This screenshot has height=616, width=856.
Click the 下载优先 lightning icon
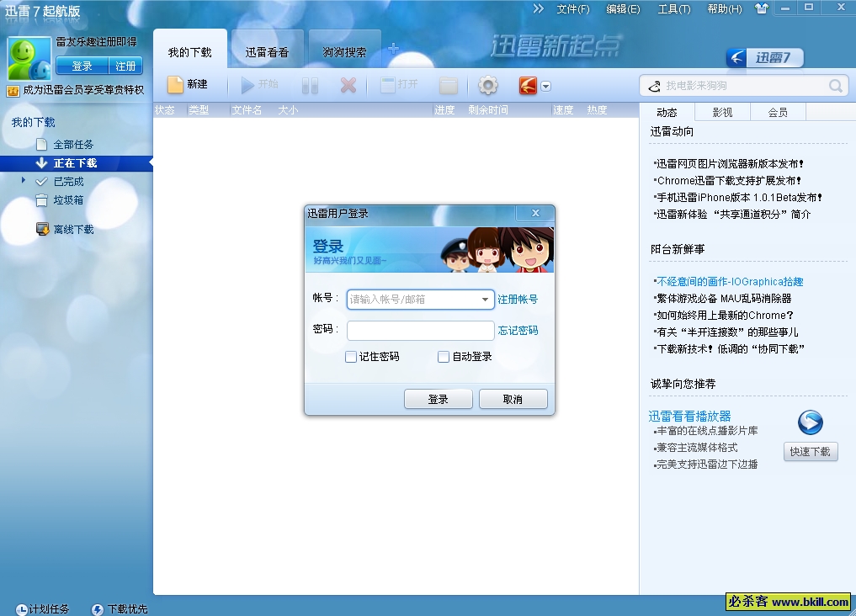(x=98, y=609)
